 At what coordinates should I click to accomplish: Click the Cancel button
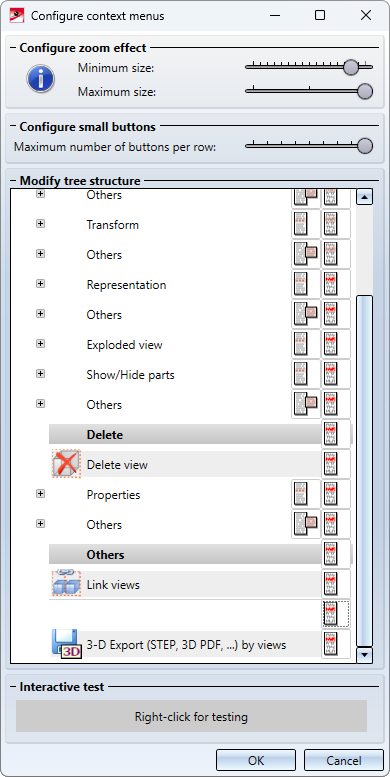tap(343, 761)
